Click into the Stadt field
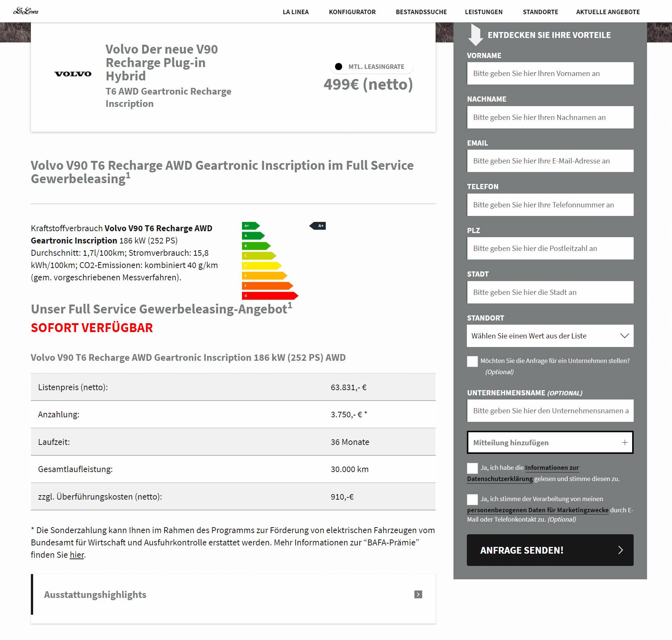 point(550,292)
